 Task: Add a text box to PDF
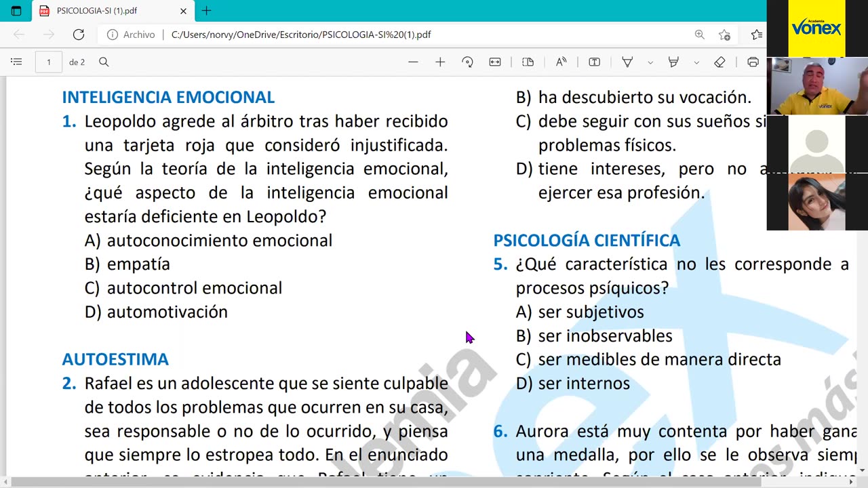click(x=595, y=62)
